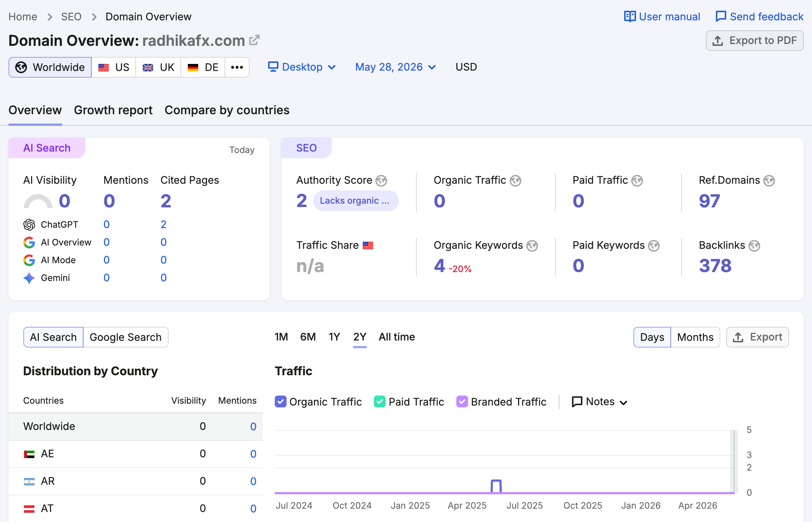Set chart range to 1Y

click(334, 337)
